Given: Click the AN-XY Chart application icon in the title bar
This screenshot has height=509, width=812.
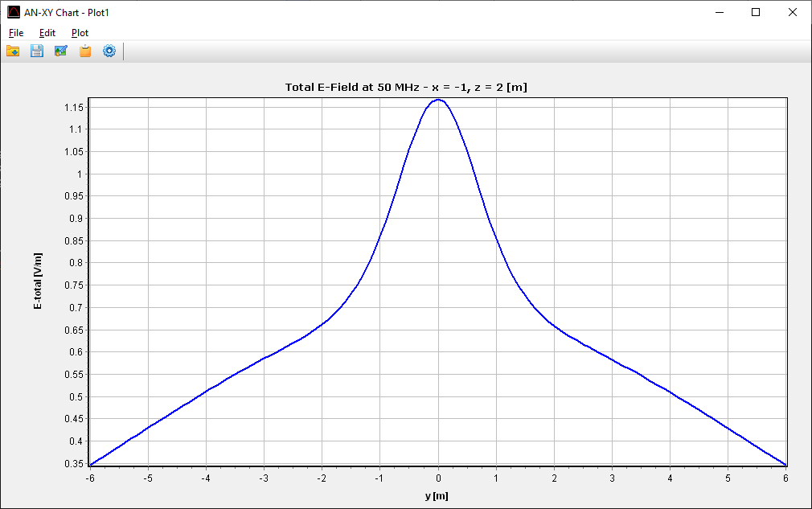Looking at the screenshot, I should click(14, 12).
